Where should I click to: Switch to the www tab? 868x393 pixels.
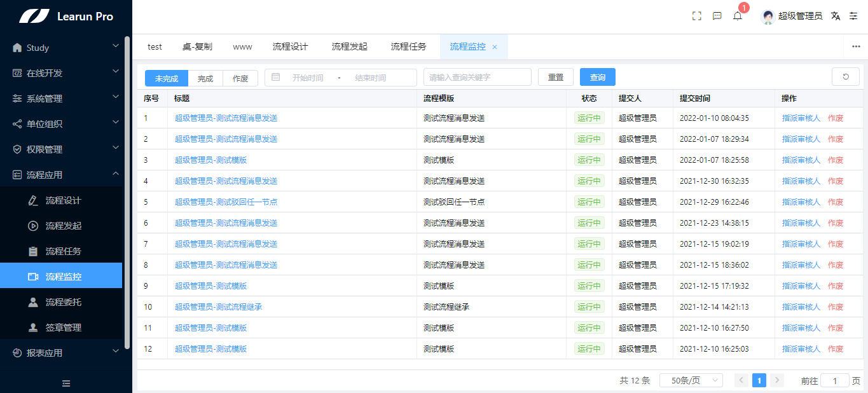pyautogui.click(x=242, y=47)
